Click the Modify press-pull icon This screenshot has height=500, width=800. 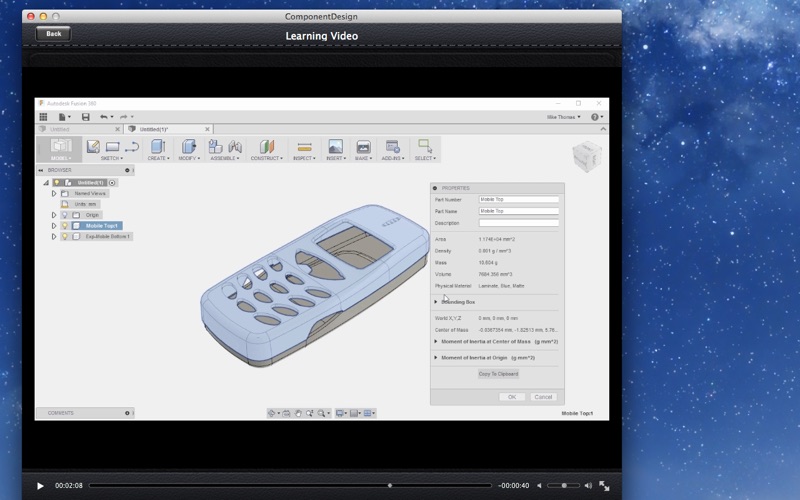188,146
